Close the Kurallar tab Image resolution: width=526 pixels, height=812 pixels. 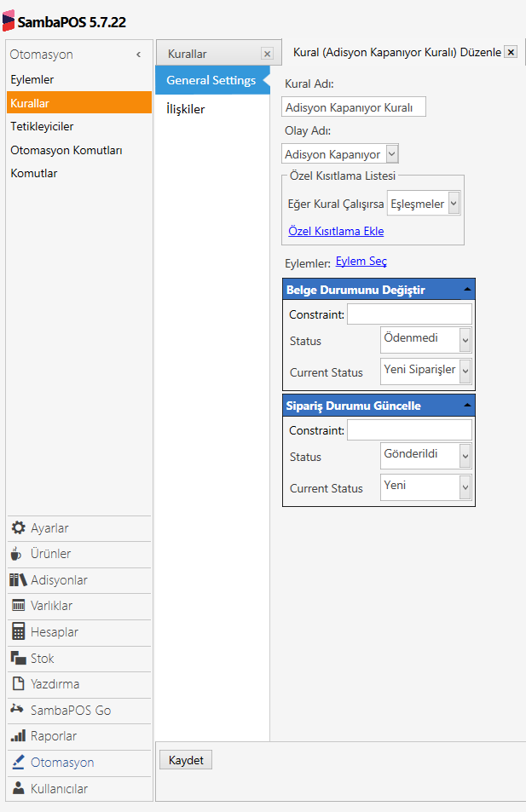click(x=267, y=54)
